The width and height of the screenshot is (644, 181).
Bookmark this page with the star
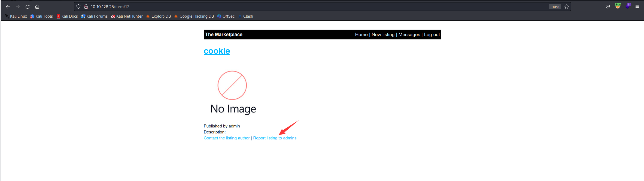click(x=567, y=7)
